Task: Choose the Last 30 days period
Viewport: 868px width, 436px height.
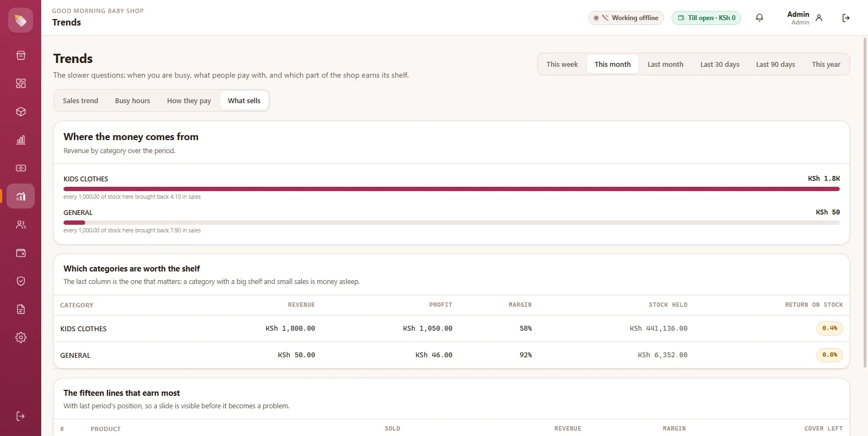Action: click(x=720, y=64)
